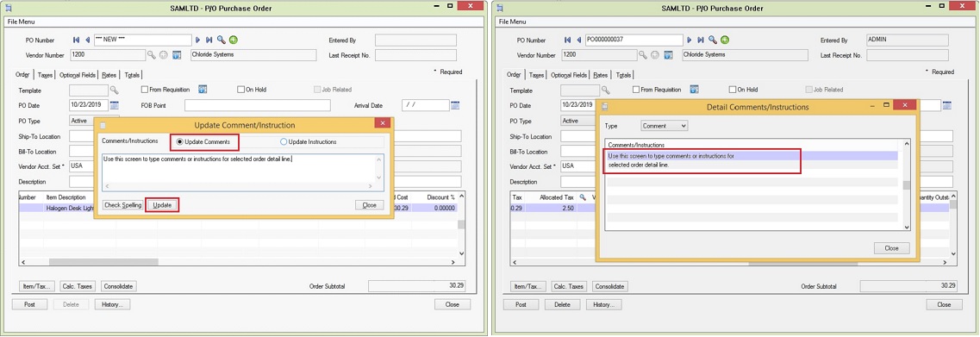Switch to the Optional Fields tab in left window
The height and width of the screenshot is (337, 980).
point(78,75)
